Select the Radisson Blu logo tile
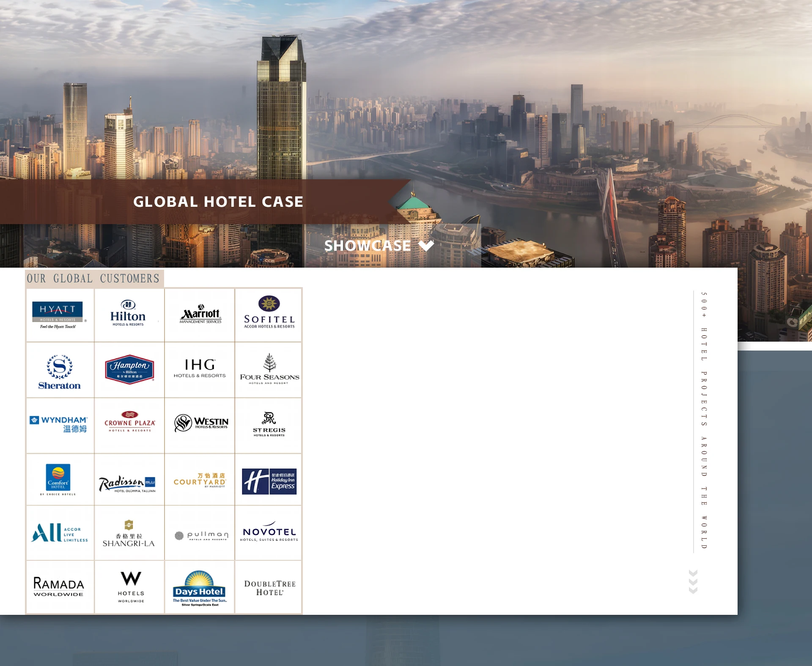812x666 pixels. [x=129, y=480]
